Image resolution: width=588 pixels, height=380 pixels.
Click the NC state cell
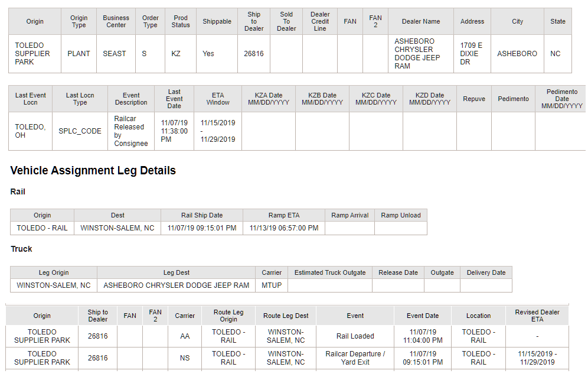[558, 54]
